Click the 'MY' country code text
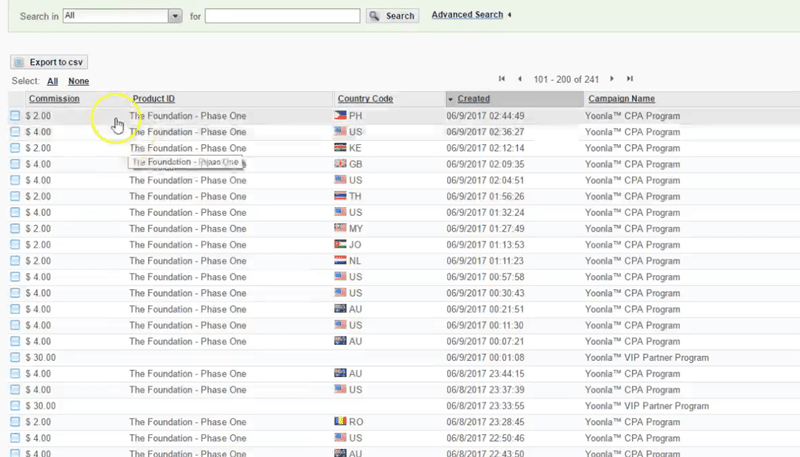Screen dimensions: 800x457 (356, 228)
